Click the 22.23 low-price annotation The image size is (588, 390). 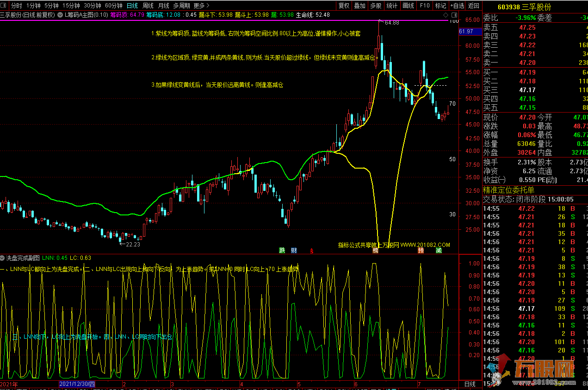pyautogui.click(x=133, y=245)
